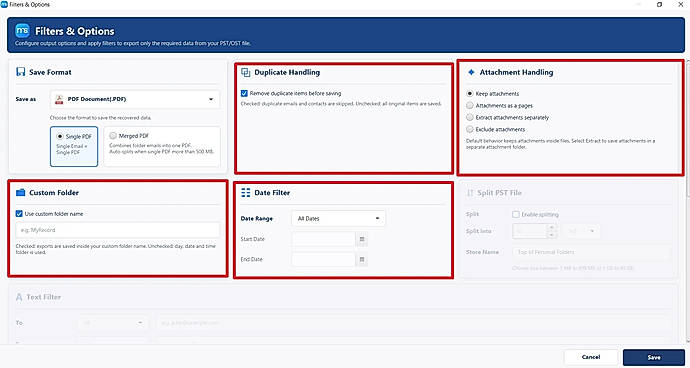The width and height of the screenshot is (690, 368).
Task: Click the Duplicate Handling section icon
Action: [246, 72]
